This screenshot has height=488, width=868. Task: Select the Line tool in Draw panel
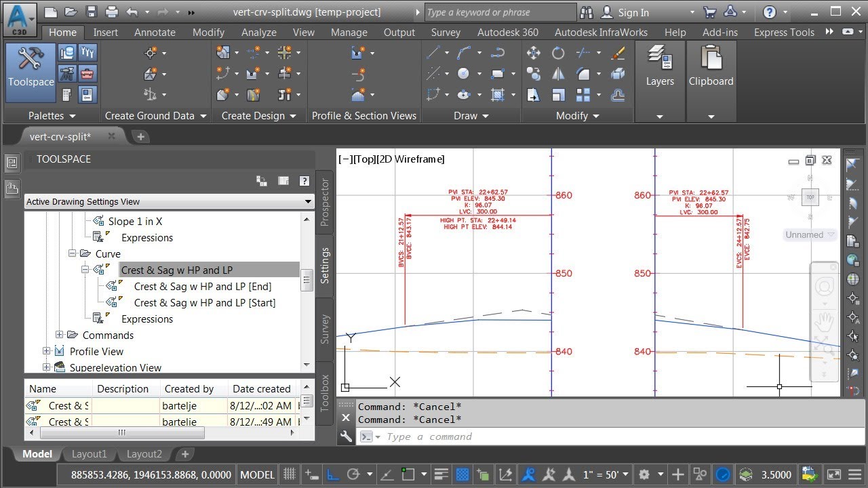click(433, 53)
